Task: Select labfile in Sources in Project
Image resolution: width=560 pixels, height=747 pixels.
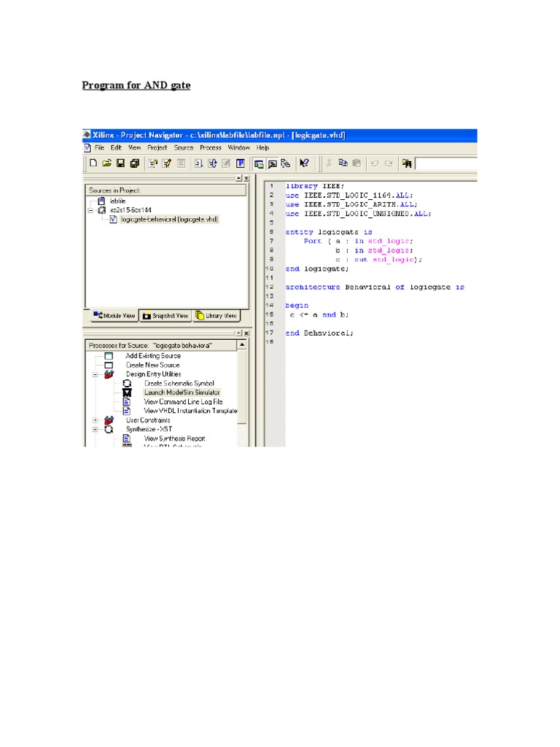Action: point(117,201)
